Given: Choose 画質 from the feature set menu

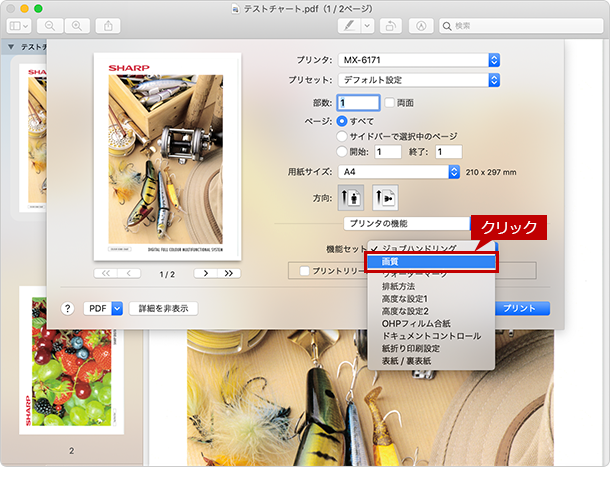Looking at the screenshot, I should [x=431, y=262].
